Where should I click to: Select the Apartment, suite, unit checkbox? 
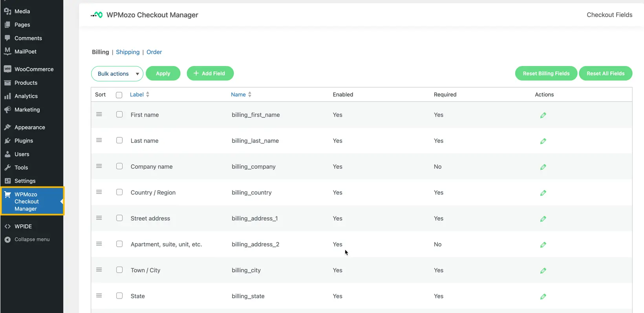119,244
